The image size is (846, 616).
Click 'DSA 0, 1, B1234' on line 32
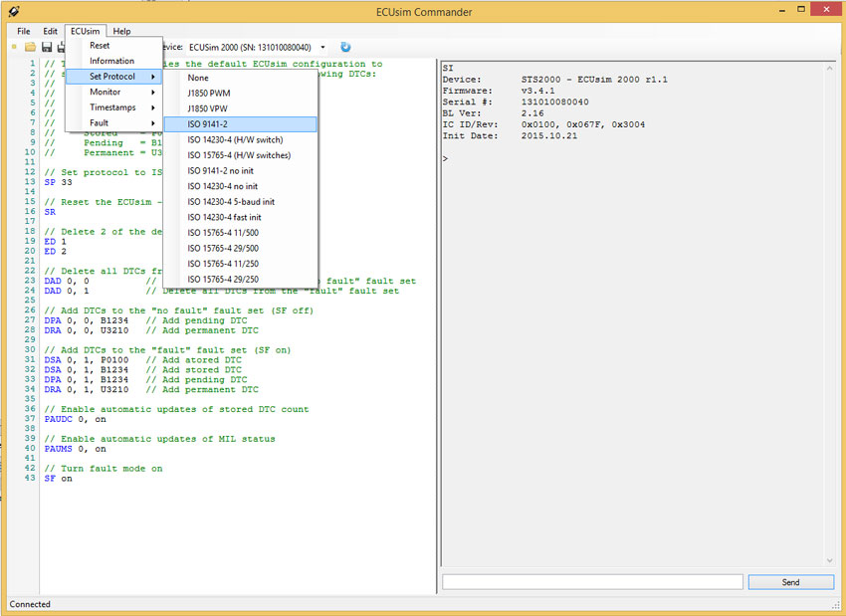[x=87, y=369]
